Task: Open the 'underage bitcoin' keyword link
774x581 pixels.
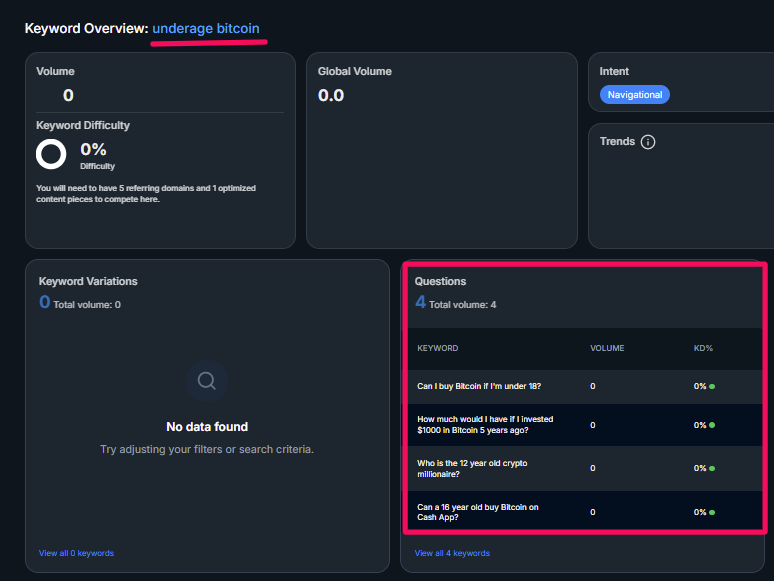Action: coord(206,29)
